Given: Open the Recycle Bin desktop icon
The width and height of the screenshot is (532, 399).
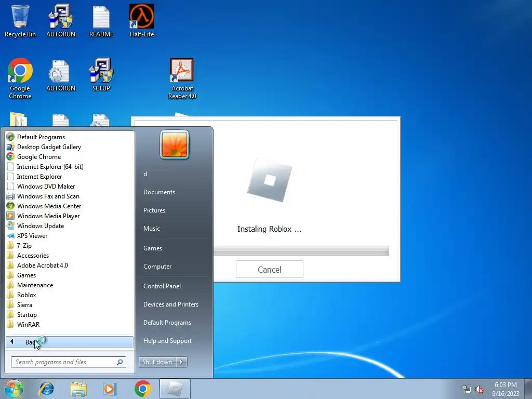Looking at the screenshot, I should 20,20.
